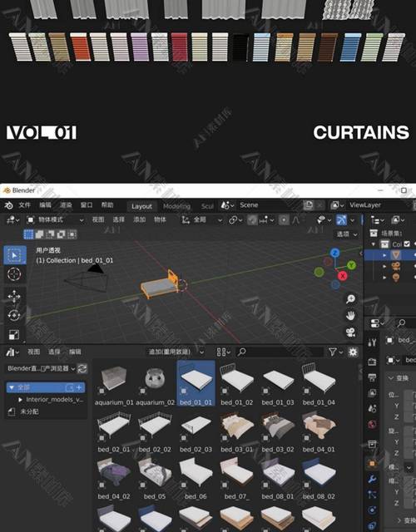Image resolution: width=416 pixels, height=532 pixels.
Task: Open the asset browser filter dropdown
Action: click(335, 352)
